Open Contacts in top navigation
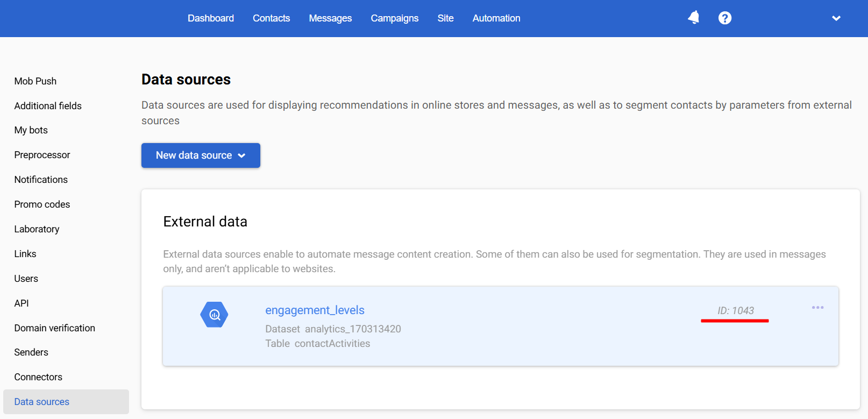 [x=272, y=18]
